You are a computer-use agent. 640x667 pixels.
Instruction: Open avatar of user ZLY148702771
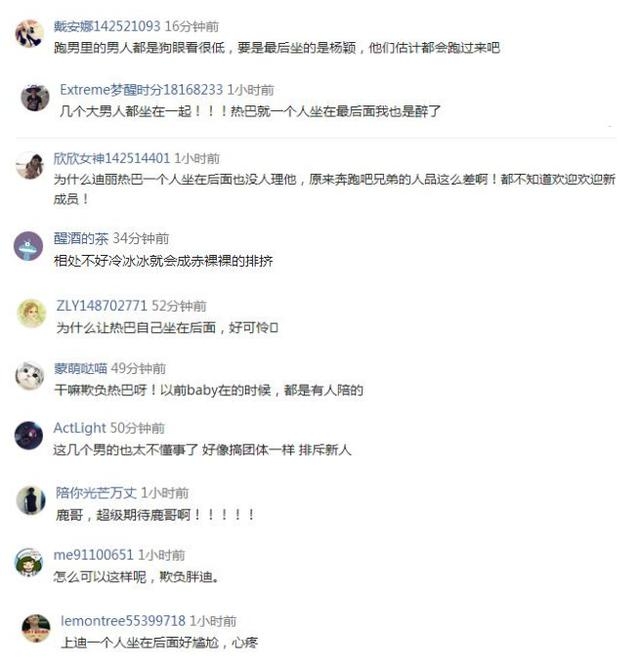pos(31,314)
